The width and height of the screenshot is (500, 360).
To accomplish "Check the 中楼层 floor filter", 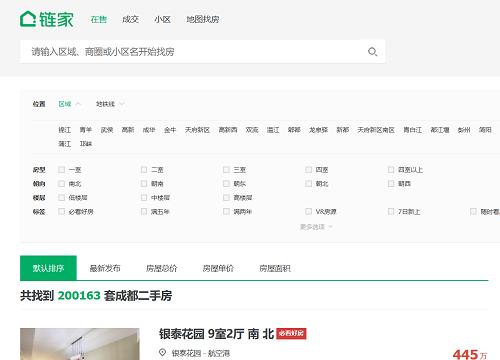I will coord(144,198).
